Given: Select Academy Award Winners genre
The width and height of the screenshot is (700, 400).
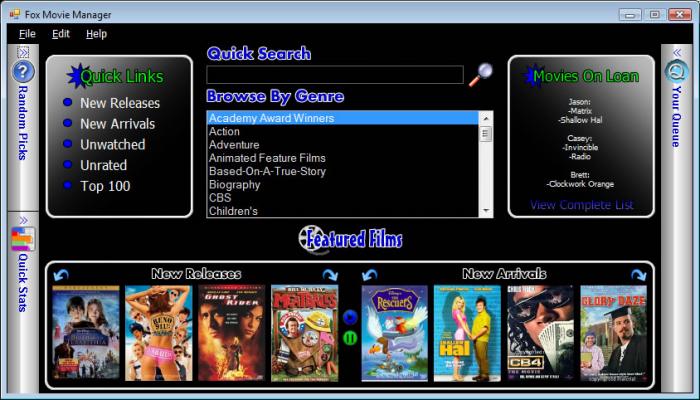Looking at the screenshot, I should click(x=342, y=118).
